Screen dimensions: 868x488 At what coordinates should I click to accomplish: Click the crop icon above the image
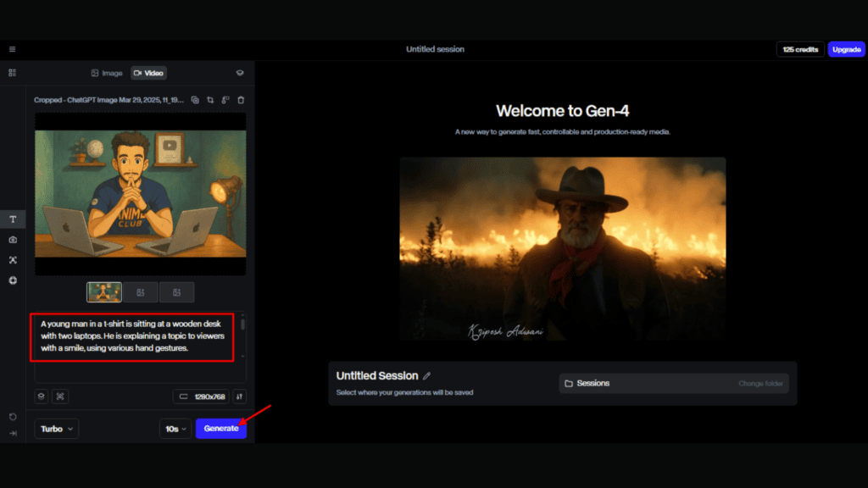(x=210, y=100)
